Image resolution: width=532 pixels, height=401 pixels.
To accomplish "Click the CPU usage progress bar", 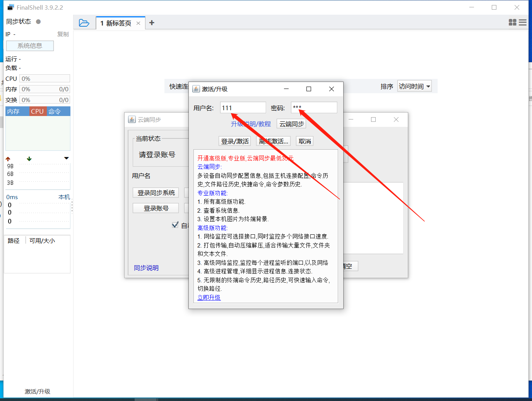I will pos(44,78).
